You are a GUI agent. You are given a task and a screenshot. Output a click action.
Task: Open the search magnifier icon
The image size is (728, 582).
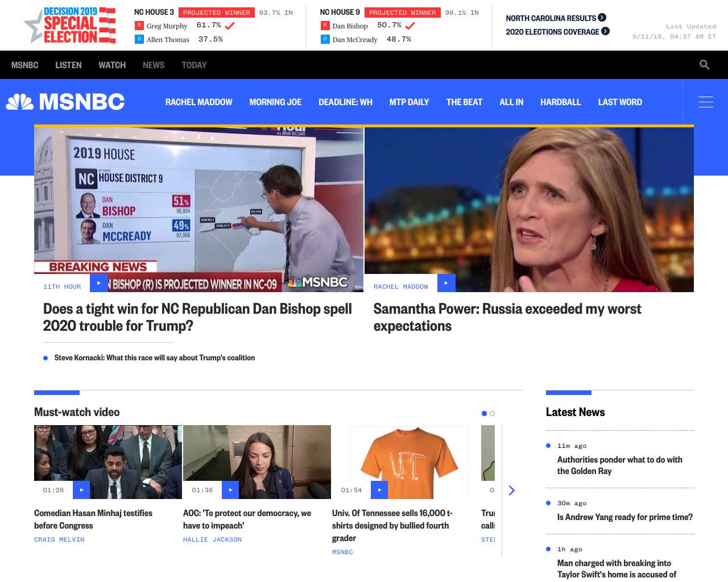pos(704,65)
